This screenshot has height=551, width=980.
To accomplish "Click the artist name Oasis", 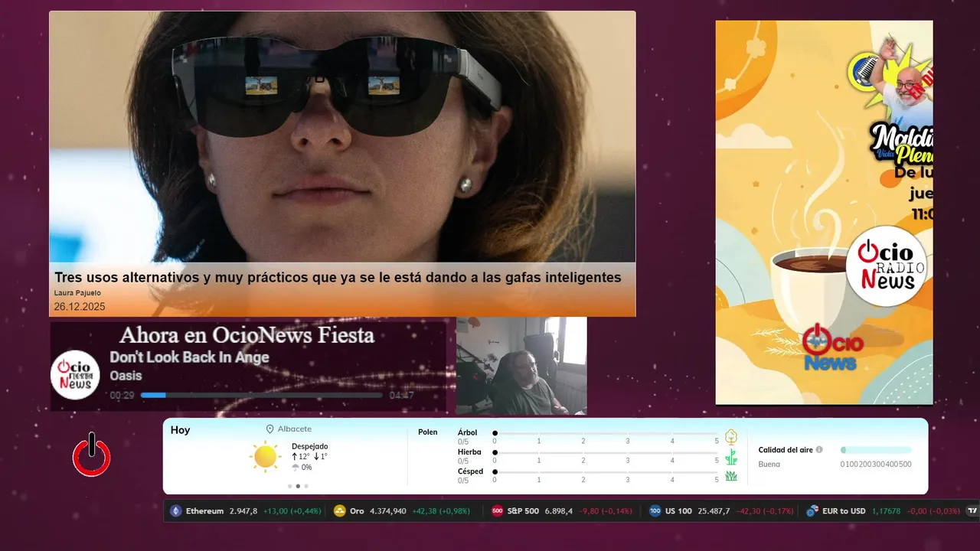I will tap(126, 376).
